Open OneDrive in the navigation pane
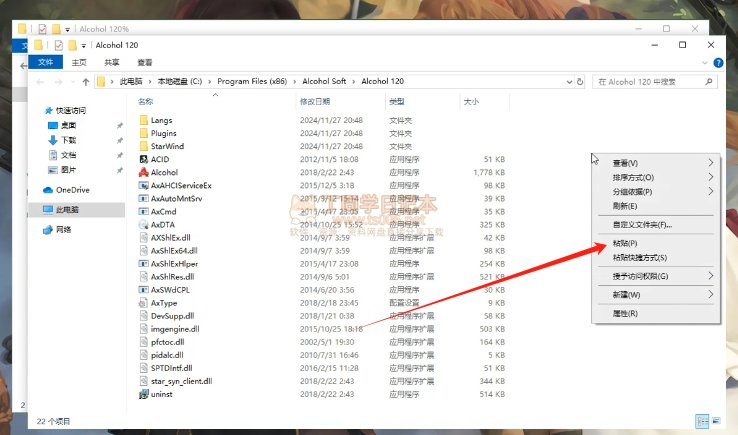The width and height of the screenshot is (738, 435). coord(72,189)
